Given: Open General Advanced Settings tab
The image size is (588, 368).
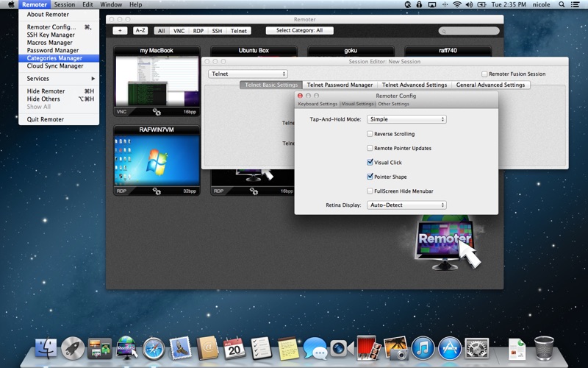Looking at the screenshot, I should [x=490, y=85].
